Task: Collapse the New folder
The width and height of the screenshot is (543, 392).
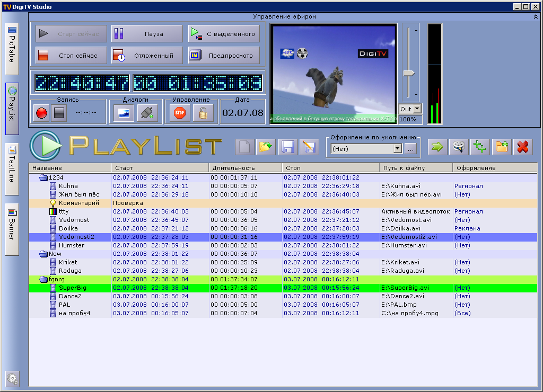Action: 43,254
